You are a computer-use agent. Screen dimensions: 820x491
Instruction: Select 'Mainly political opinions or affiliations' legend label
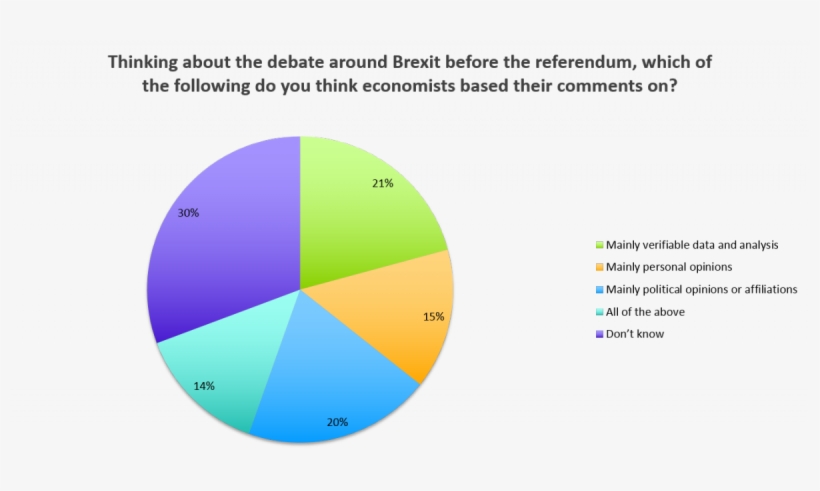tap(701, 290)
